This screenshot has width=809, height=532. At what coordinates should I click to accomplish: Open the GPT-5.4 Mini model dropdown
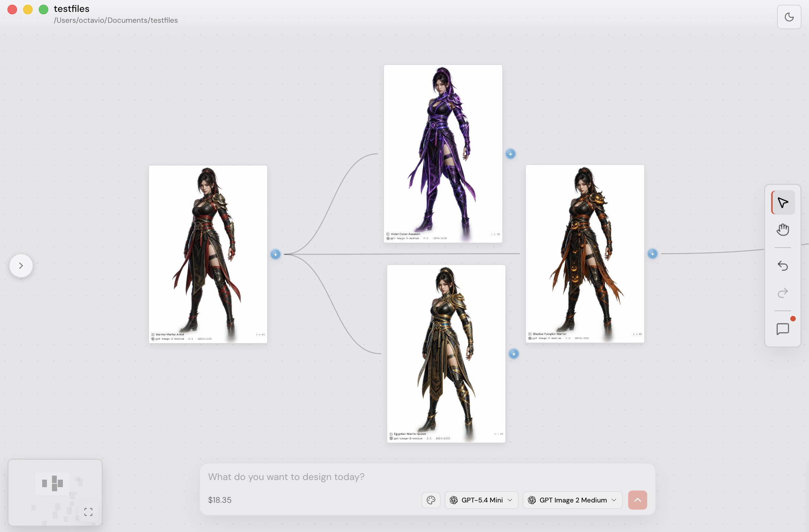tap(481, 500)
